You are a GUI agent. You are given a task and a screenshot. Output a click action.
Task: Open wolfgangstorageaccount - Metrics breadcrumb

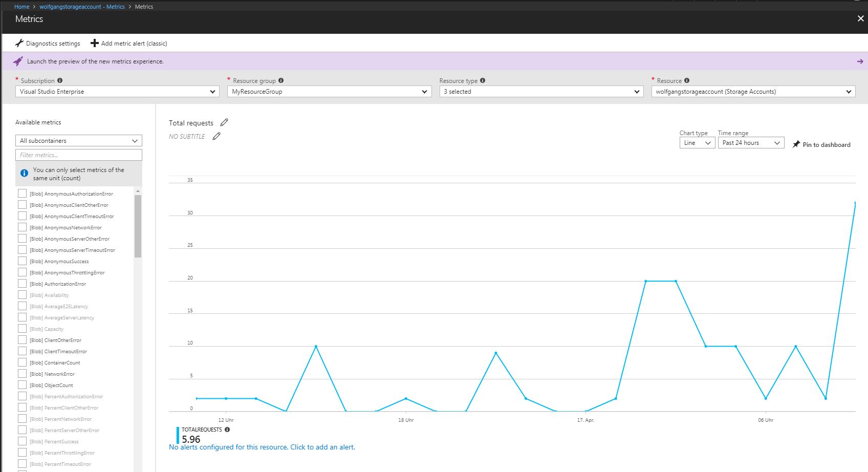click(83, 6)
